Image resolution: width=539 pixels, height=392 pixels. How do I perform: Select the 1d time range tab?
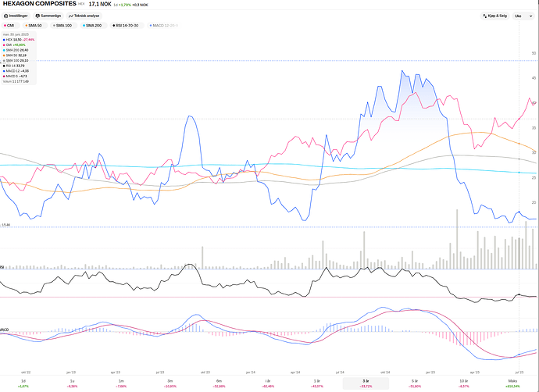pyautogui.click(x=23, y=383)
